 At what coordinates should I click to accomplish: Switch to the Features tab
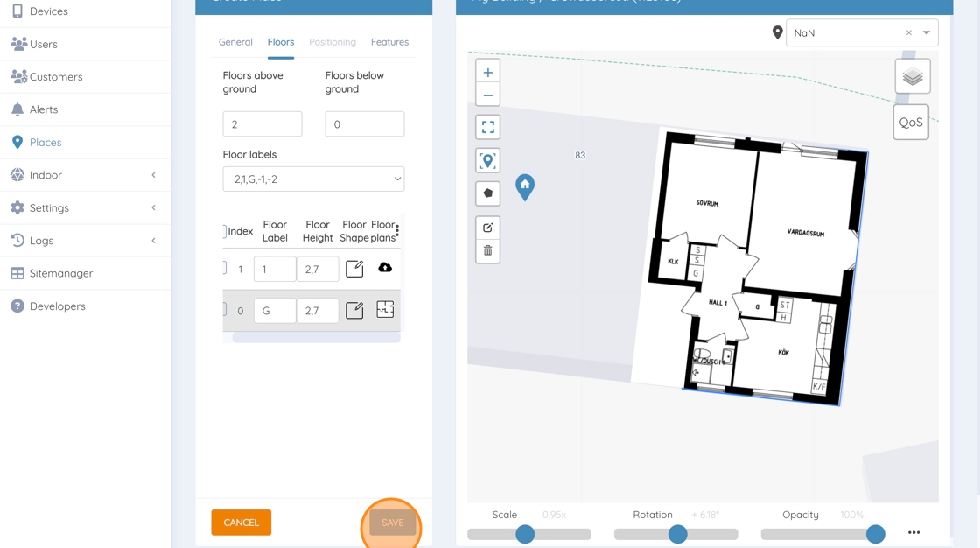click(389, 42)
